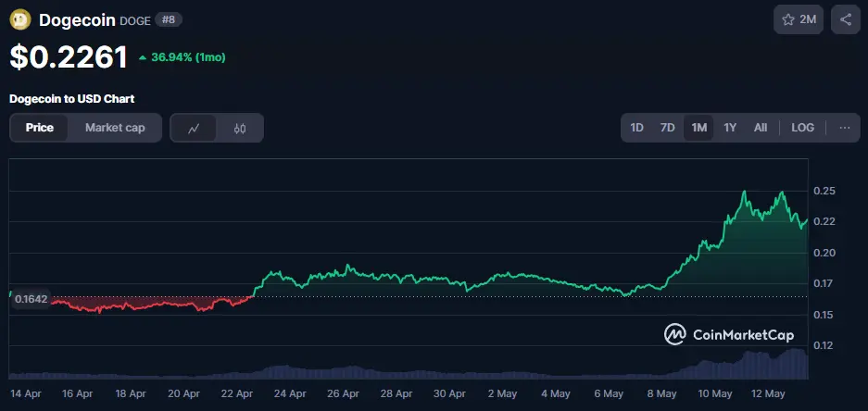
Task: Click the 0.25 y-axis label
Action: (x=824, y=191)
